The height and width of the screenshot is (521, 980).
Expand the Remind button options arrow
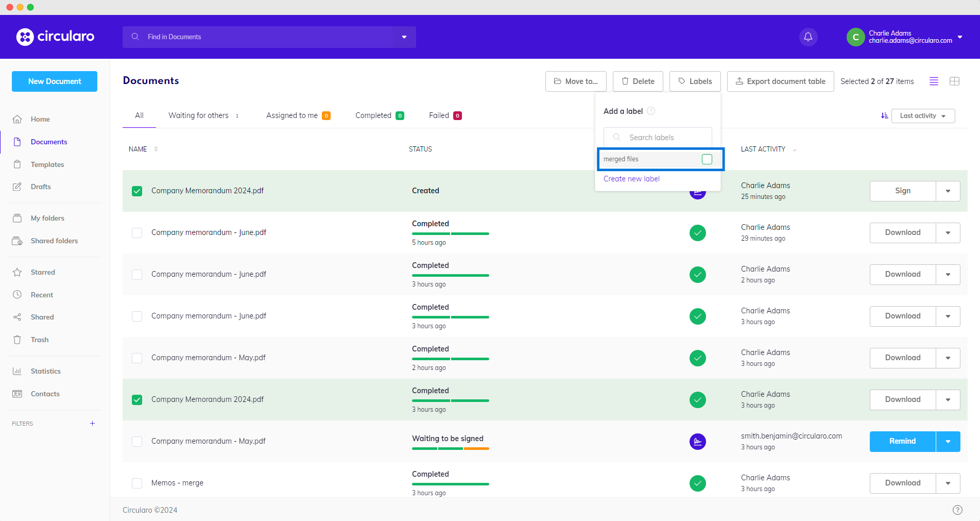pos(948,442)
